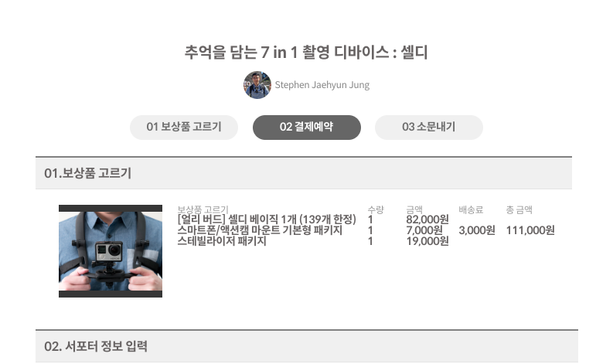Click the 19,000원 price amount
This screenshot has height=364, width=596.
427,241
